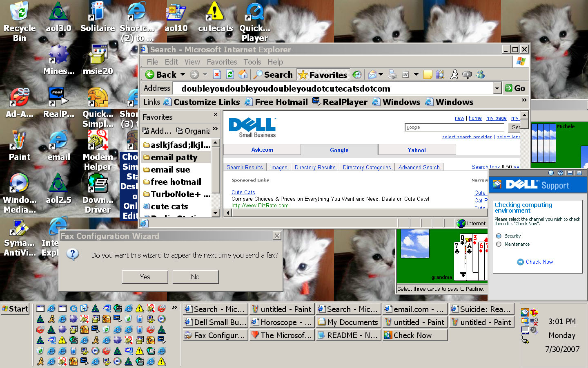The height and width of the screenshot is (368, 588).
Task: Click the Mail envelope toolbar icon
Action: tap(372, 74)
